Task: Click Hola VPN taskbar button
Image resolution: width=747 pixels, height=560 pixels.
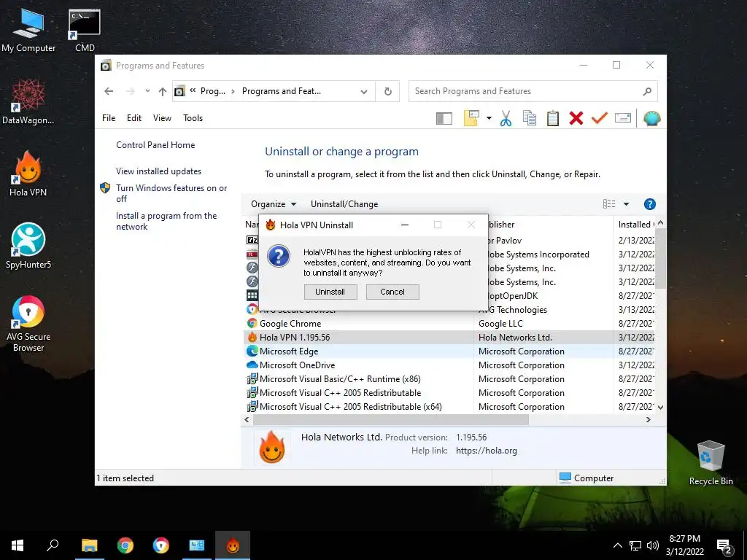Action: [x=233, y=545]
